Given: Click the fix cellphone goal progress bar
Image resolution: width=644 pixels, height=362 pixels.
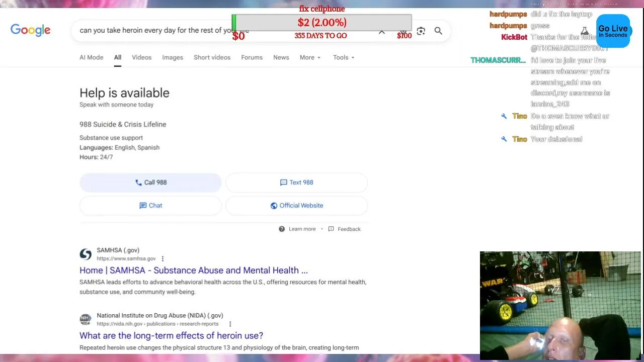Looking at the screenshot, I should point(322,23).
